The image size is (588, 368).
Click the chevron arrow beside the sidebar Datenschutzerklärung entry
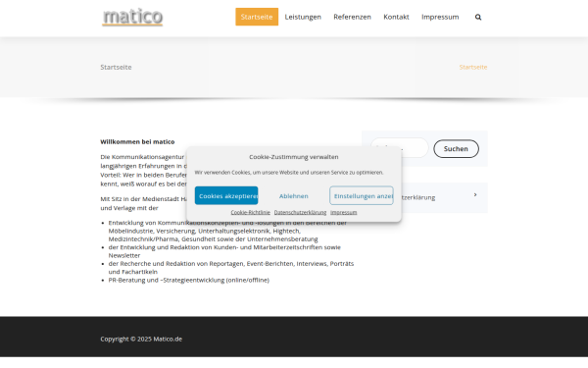(475, 194)
